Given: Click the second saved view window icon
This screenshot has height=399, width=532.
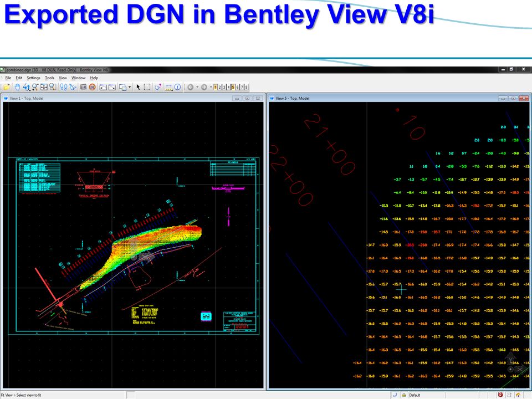Looking at the screenshot, I should 111,87.
